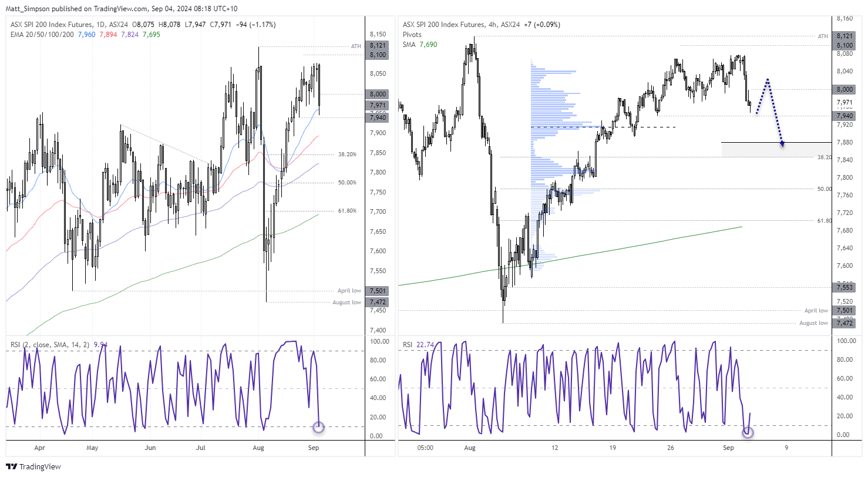Viewport: 868px width, 477px height.
Task: Click the 12 date label on 4h time axis
Action: (555, 448)
